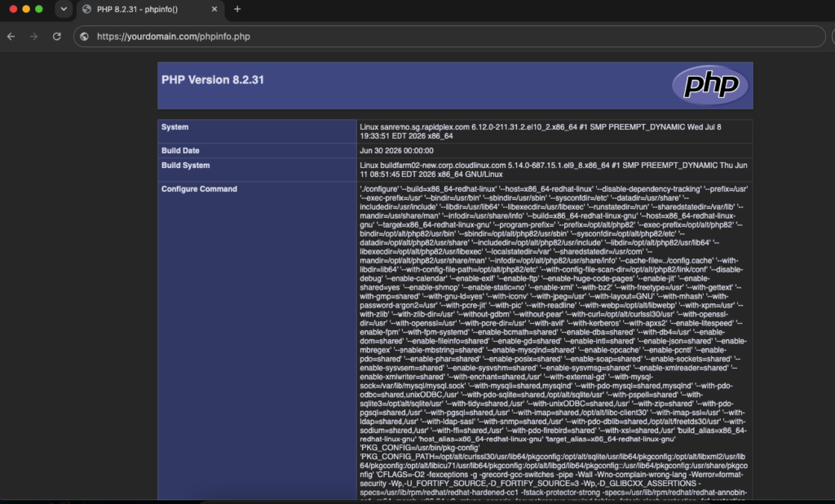Click the System value starting Linux sanremo
The width and height of the screenshot is (835, 504).
click(541, 131)
